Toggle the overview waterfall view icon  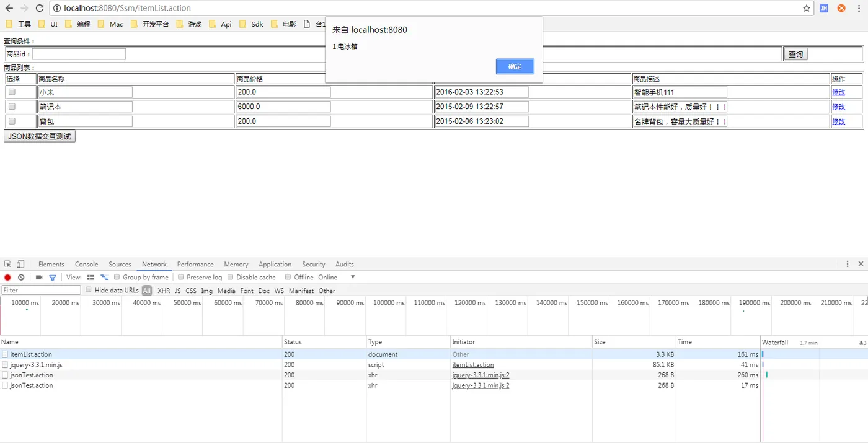coord(104,278)
